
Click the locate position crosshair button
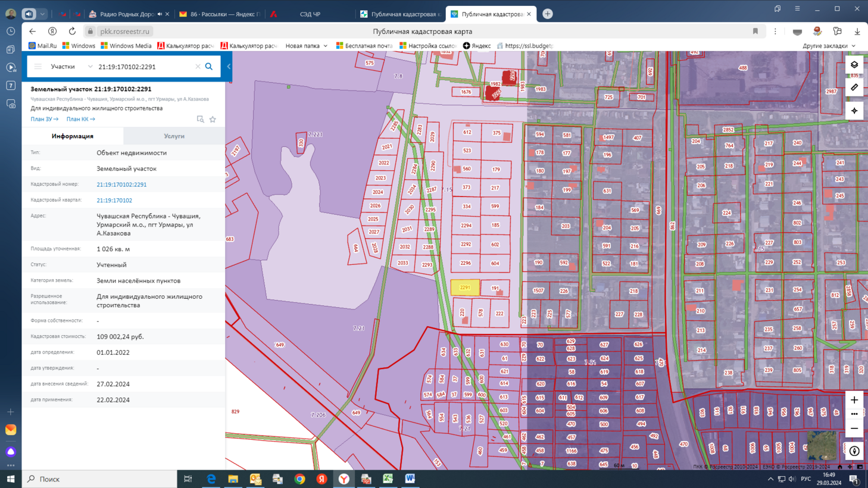[x=854, y=111]
